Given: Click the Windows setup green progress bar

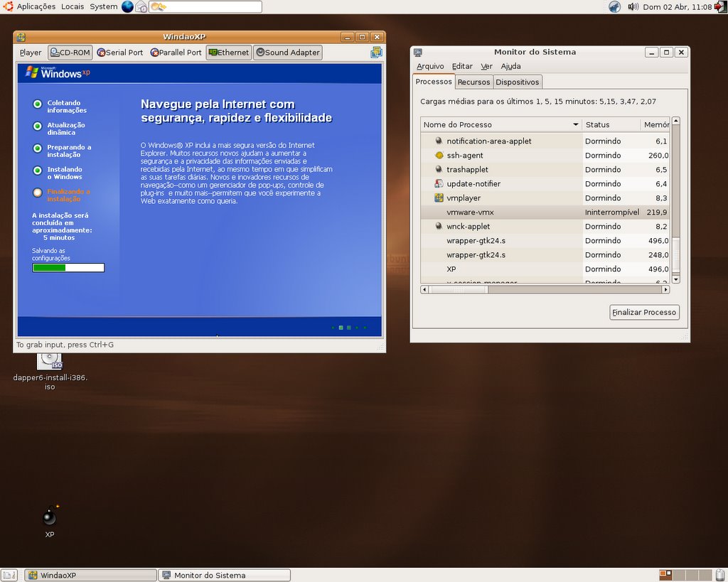Looking at the screenshot, I should pos(68,267).
